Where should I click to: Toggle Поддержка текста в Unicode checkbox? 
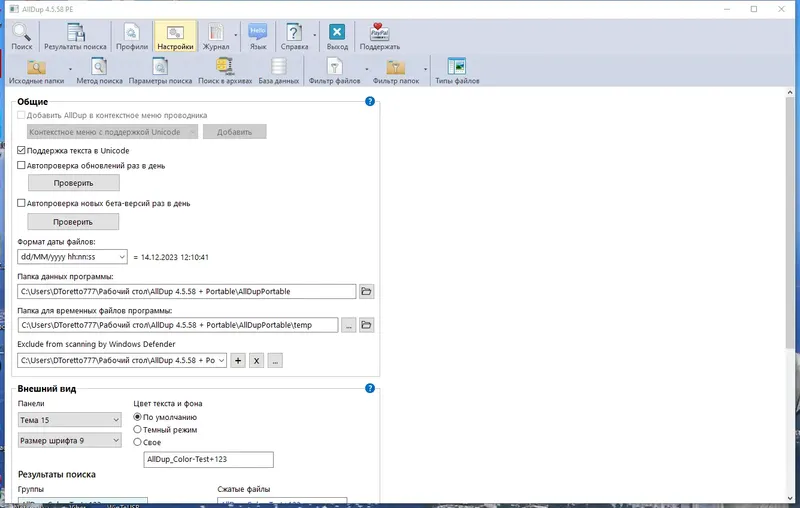[21, 150]
